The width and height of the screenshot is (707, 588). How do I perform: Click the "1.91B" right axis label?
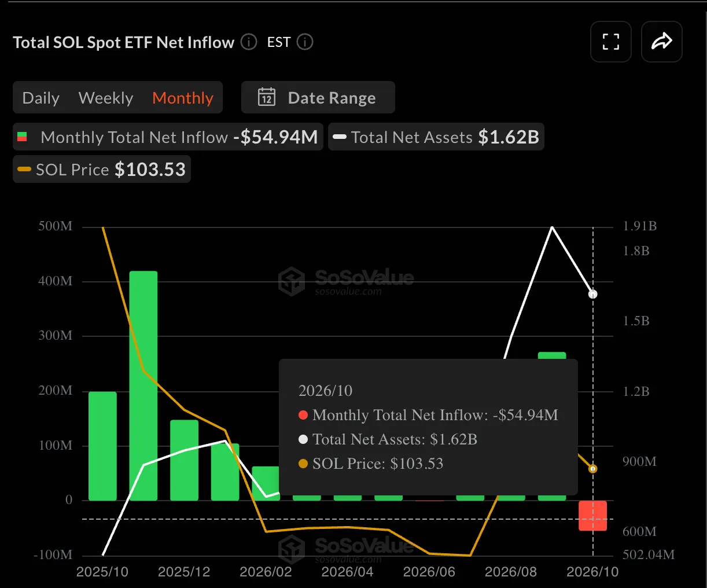tap(640, 226)
